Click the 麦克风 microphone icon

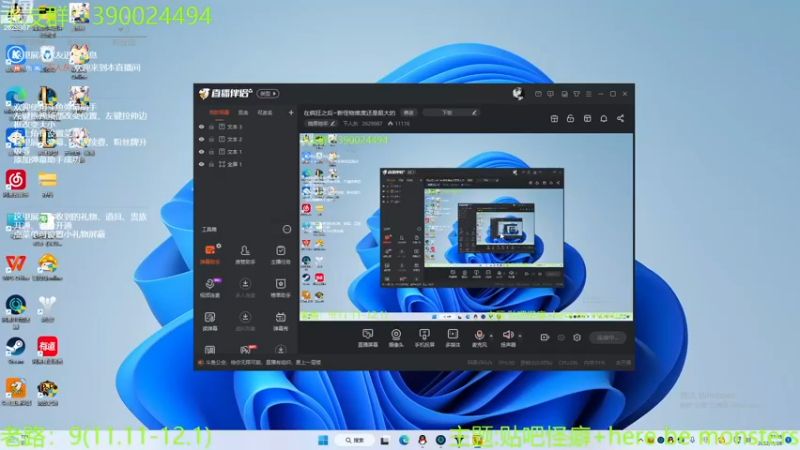point(479,335)
